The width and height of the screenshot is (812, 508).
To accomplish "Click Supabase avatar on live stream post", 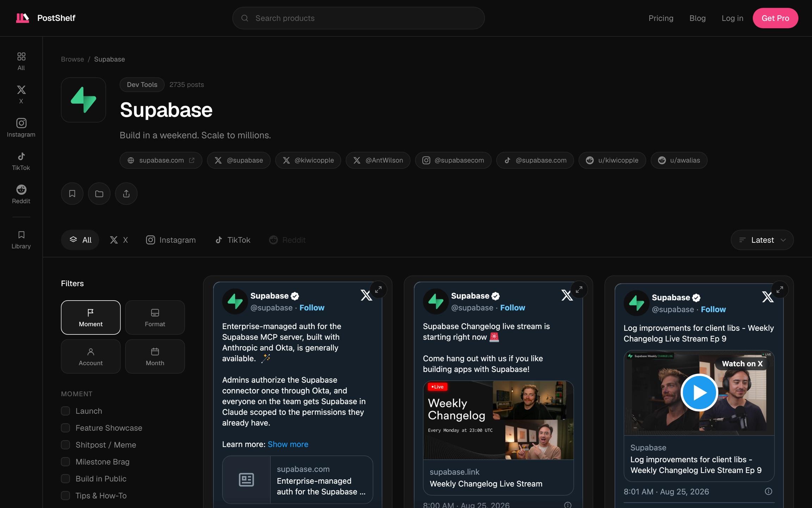I will [436, 302].
